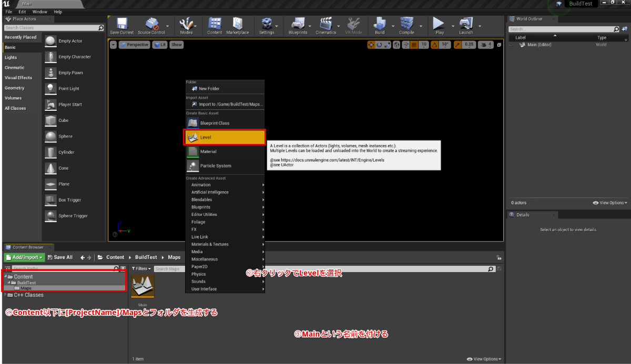Open the scale snap 0.25 dropdown
The image size is (631, 364).
469,45
